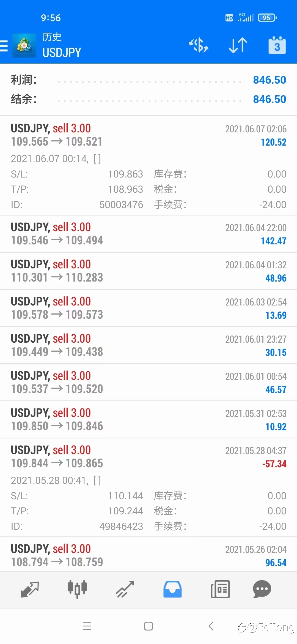Open the hamburger side menu
Screen dimensions: 297x644
[x=4, y=46]
